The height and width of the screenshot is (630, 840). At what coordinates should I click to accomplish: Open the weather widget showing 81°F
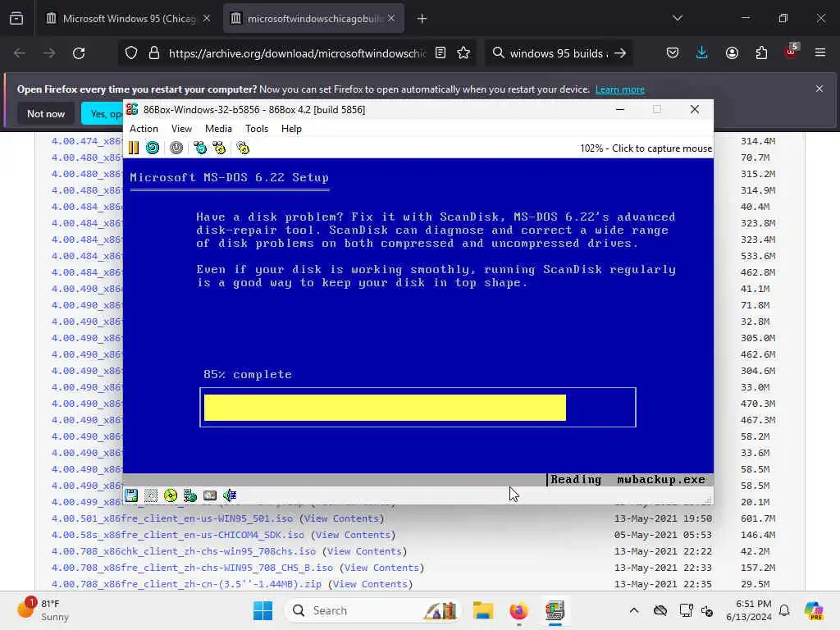pos(43,610)
